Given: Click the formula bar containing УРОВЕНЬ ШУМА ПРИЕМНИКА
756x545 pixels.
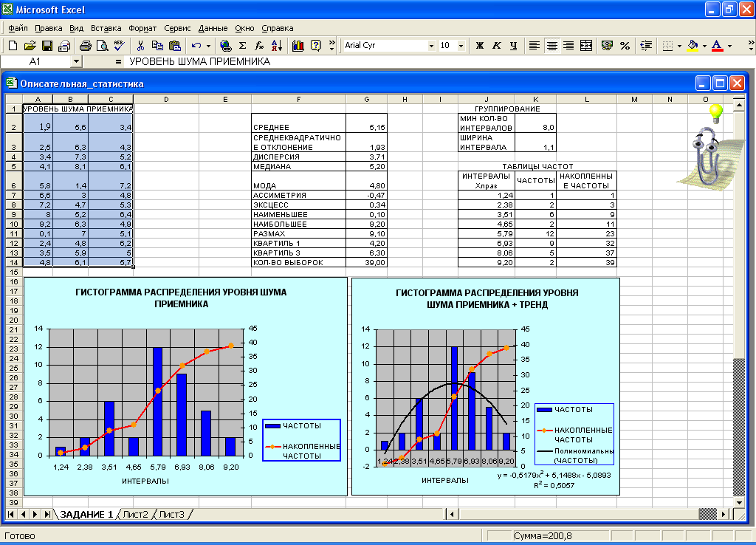Looking at the screenshot, I should (439, 62).
